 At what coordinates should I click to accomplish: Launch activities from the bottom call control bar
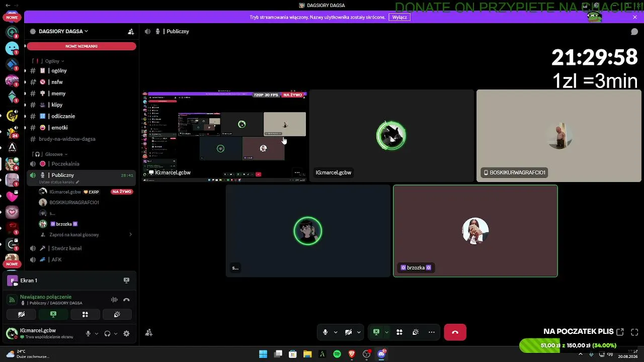tap(399, 332)
